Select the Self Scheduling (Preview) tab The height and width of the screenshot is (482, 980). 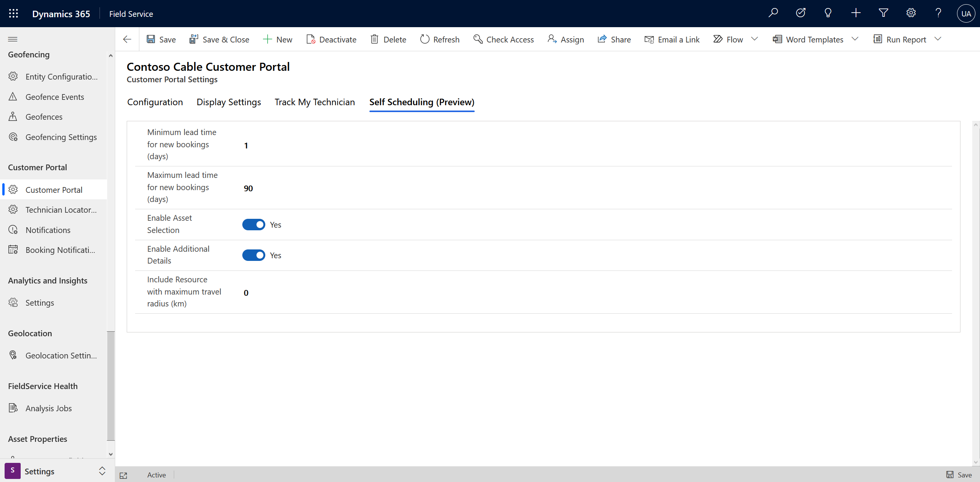422,102
